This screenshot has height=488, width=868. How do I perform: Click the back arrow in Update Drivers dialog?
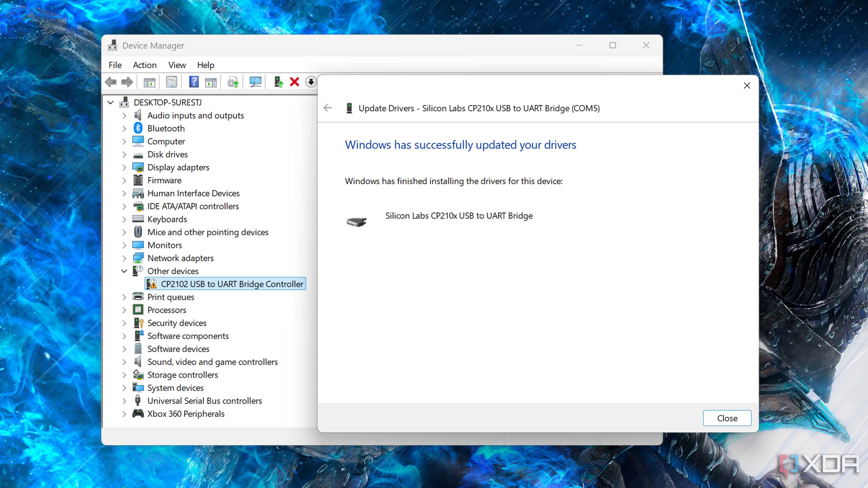click(x=328, y=108)
